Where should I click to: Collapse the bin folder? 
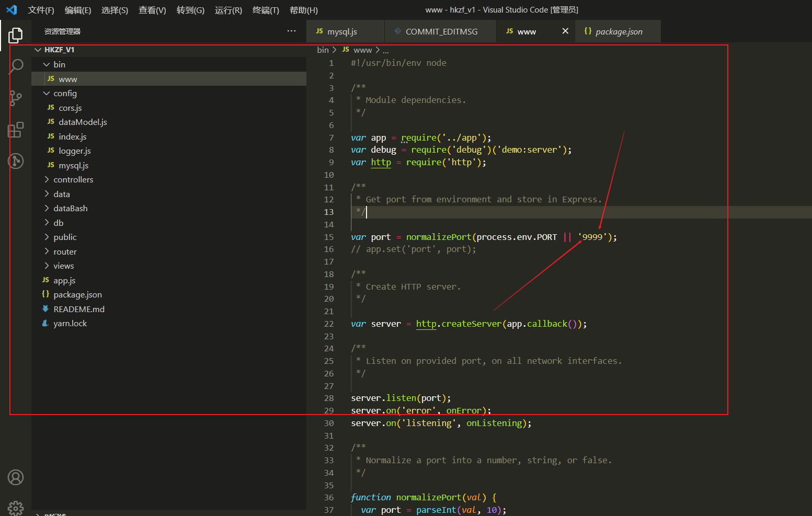pos(47,64)
